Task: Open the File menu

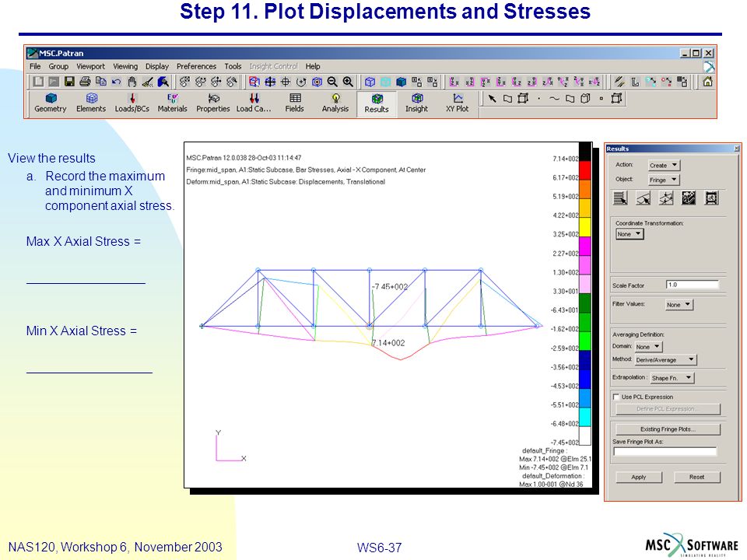Action: [x=35, y=66]
